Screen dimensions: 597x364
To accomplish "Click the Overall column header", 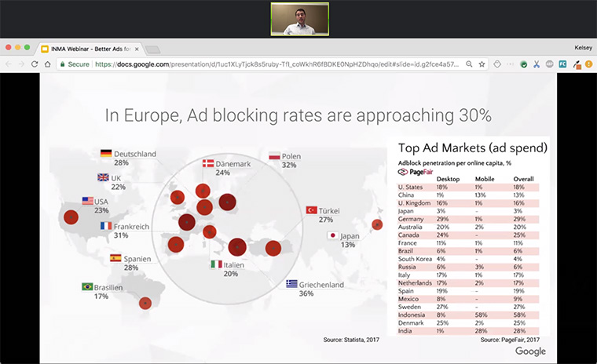I will tap(523, 179).
